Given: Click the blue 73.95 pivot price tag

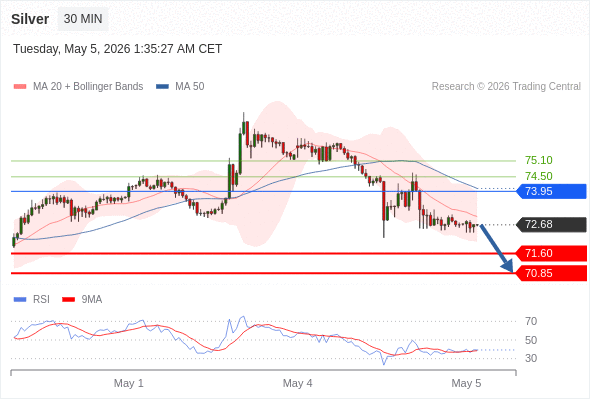Looking at the screenshot, I should tap(551, 191).
